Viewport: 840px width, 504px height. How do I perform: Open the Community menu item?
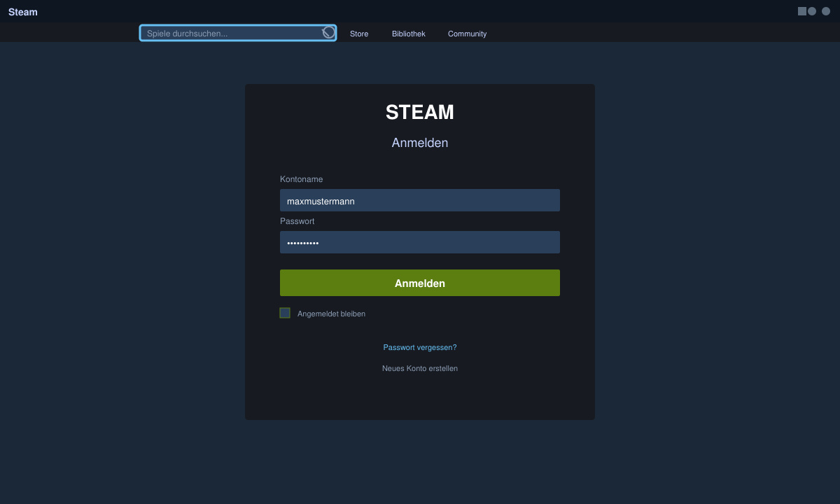pos(468,34)
